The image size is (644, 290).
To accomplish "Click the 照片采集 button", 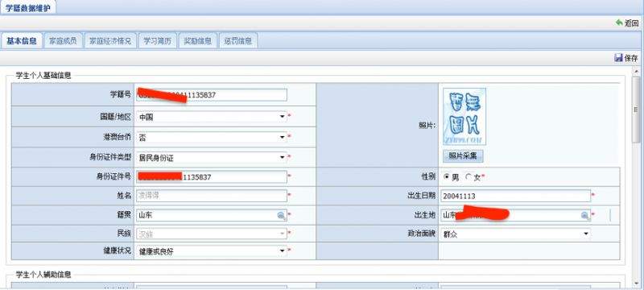I will [x=463, y=156].
